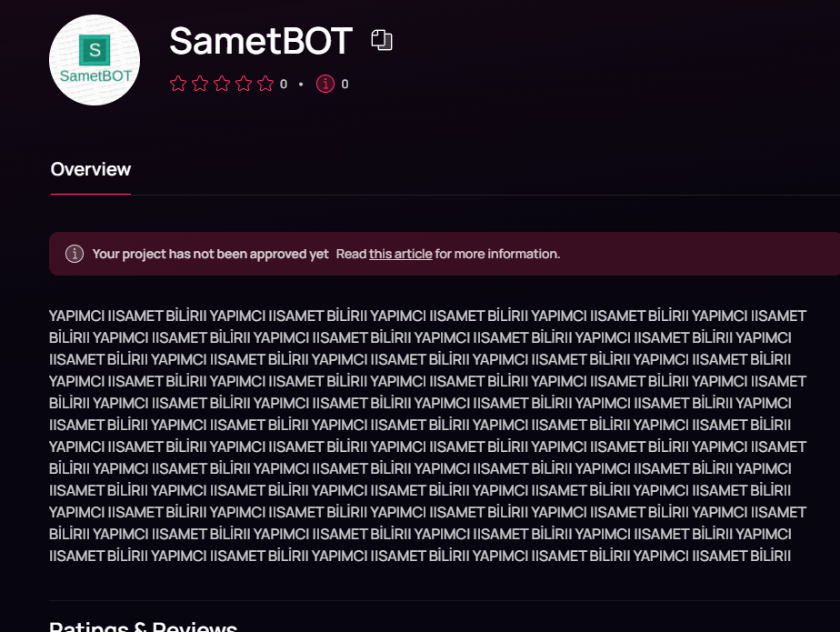Click the fourth rating star

pos(244,84)
